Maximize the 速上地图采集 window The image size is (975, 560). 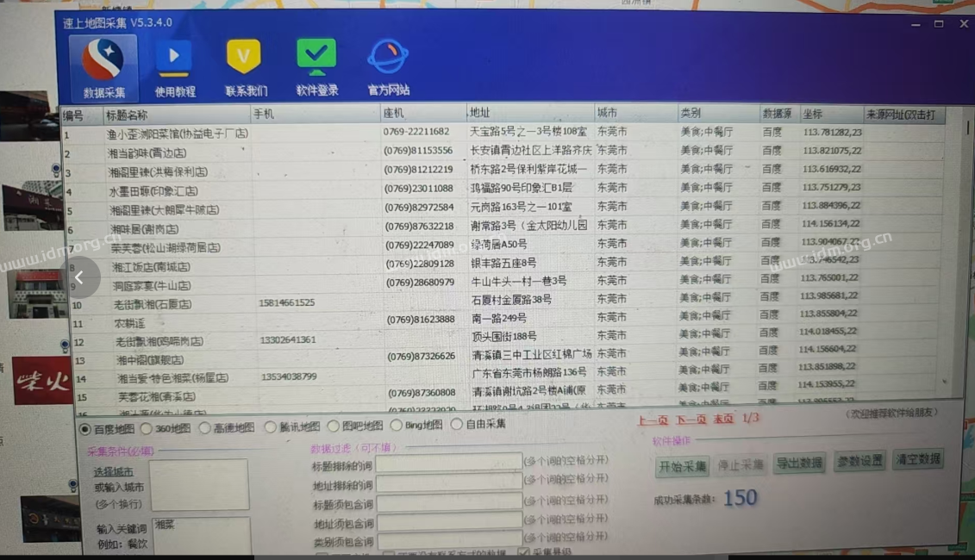939,23
